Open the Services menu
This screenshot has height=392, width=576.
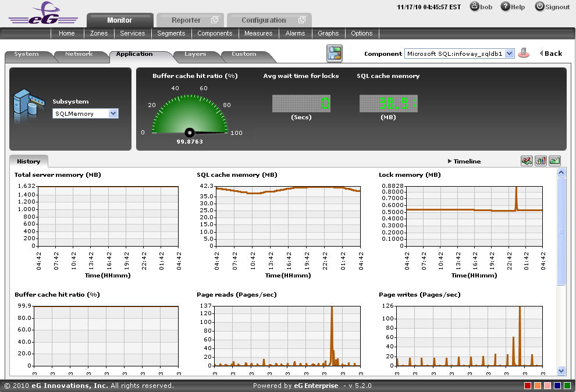[132, 33]
